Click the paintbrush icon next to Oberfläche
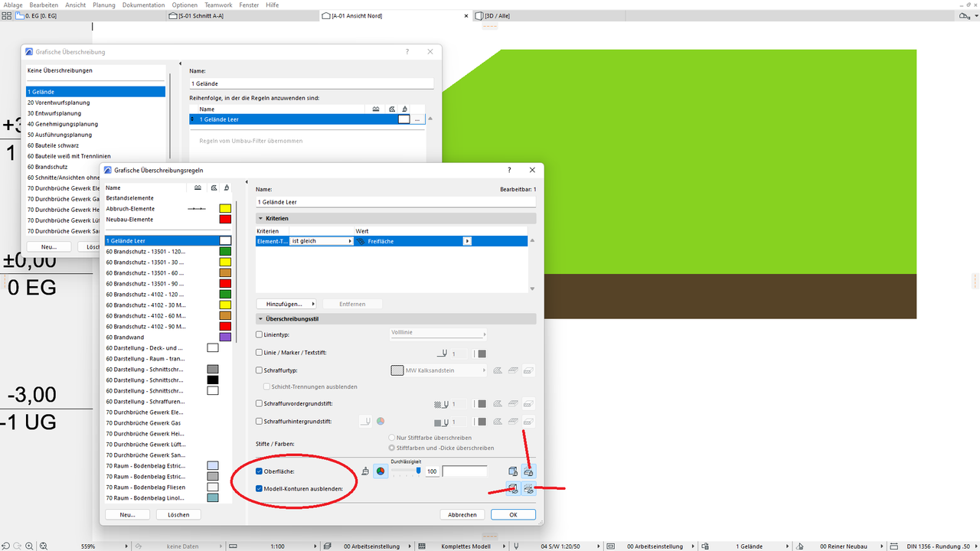The width and height of the screenshot is (980, 551). 365,471
